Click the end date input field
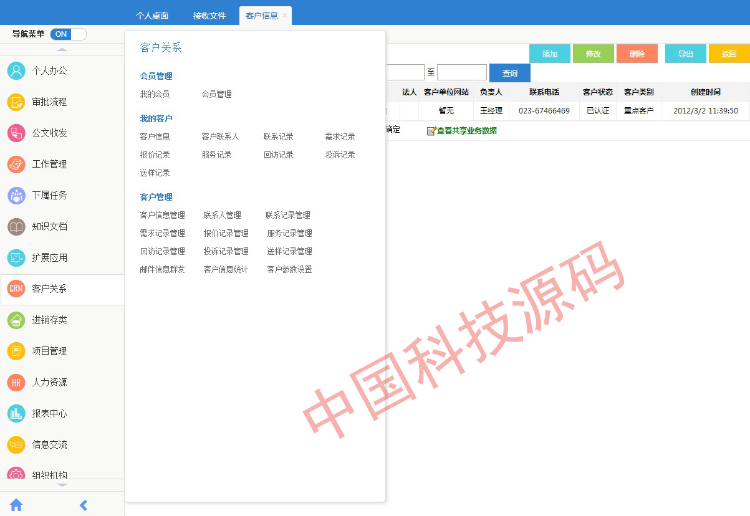Screen dimensions: 750x516 point(461,73)
